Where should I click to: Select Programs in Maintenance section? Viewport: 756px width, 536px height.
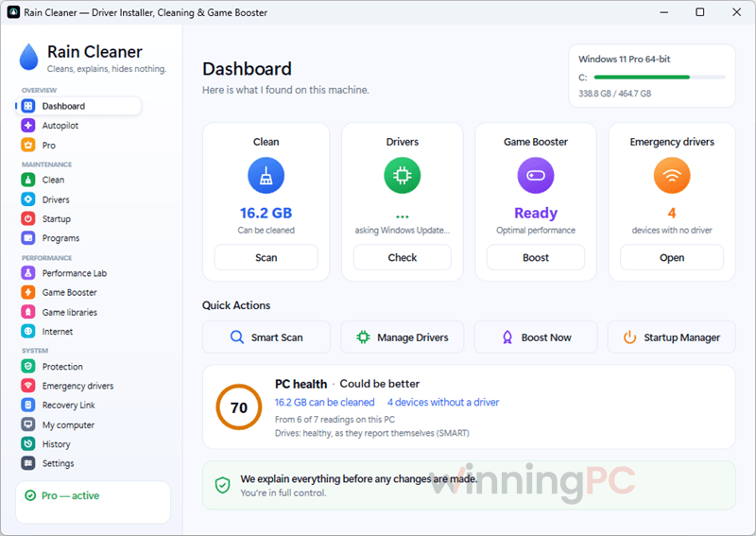[x=78, y=238]
